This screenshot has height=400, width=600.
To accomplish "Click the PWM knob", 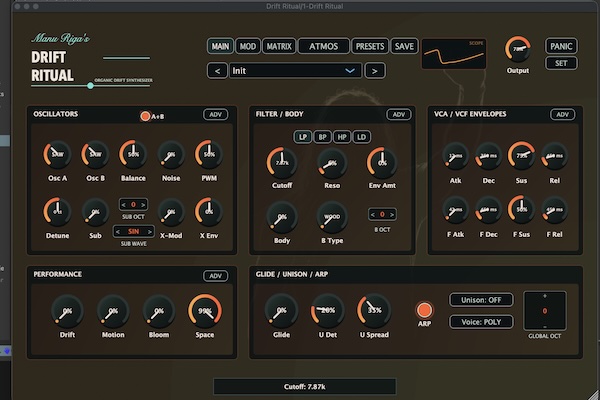I will 209,154.
